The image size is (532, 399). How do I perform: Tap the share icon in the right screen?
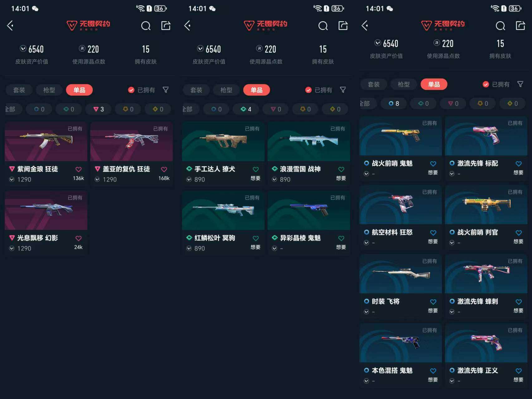tap(520, 26)
